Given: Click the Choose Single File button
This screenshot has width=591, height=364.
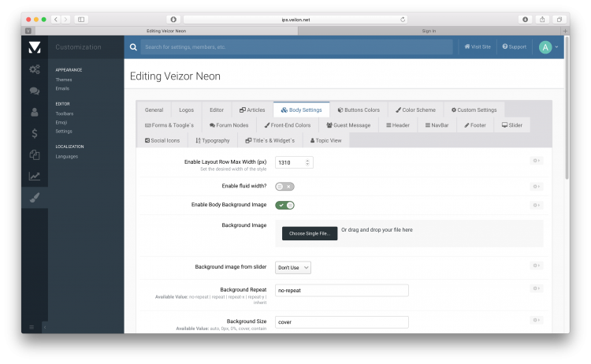Looking at the screenshot, I should pyautogui.click(x=310, y=234).
